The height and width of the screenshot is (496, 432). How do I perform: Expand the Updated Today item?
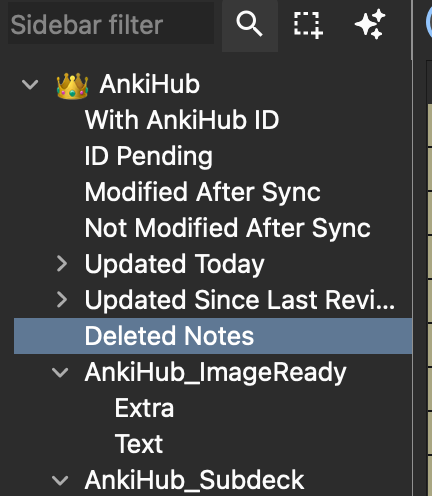(62, 264)
